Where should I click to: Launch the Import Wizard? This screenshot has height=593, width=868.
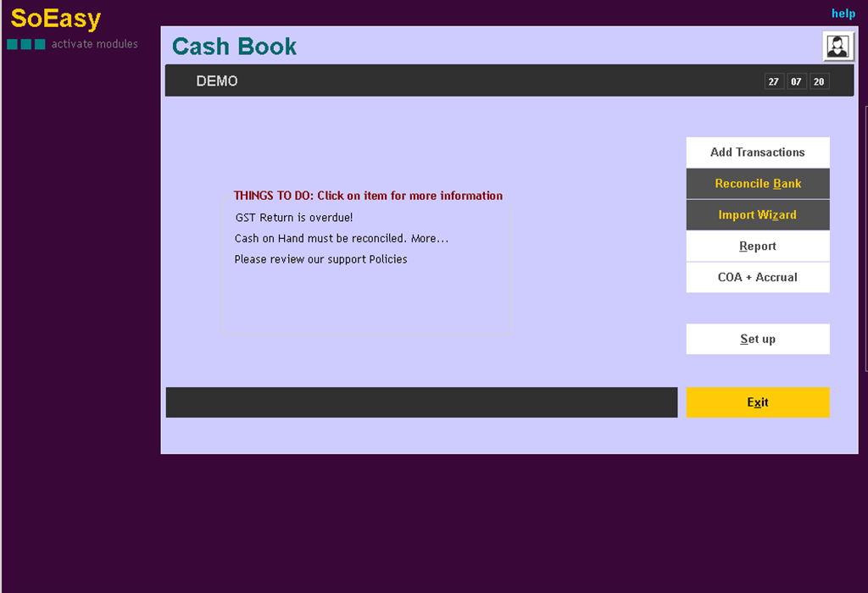757,214
